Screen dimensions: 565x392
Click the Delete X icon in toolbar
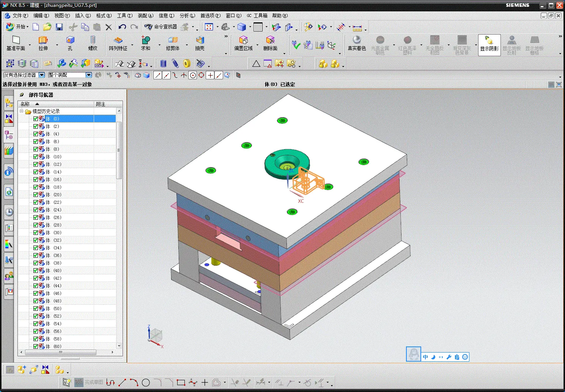pyautogui.click(x=109, y=27)
